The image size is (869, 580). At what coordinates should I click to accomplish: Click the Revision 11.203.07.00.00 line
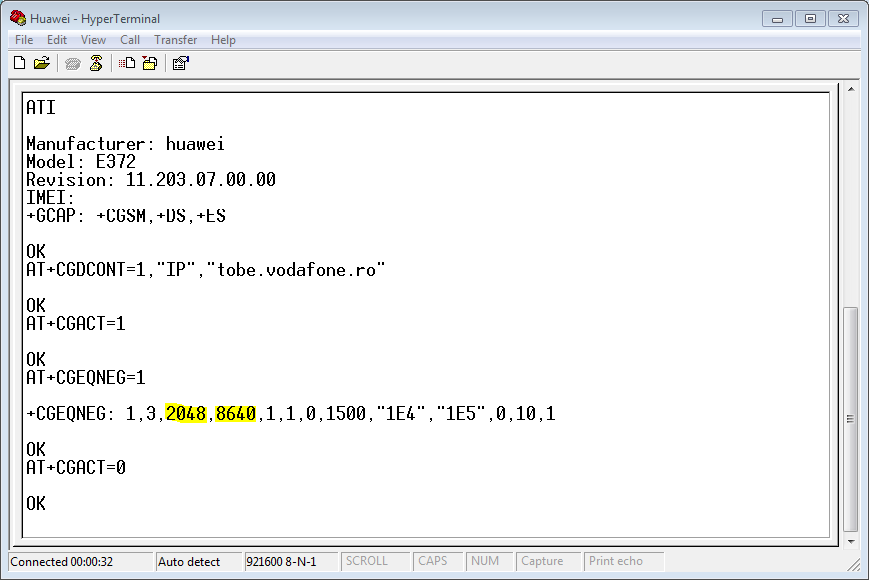[151, 180]
